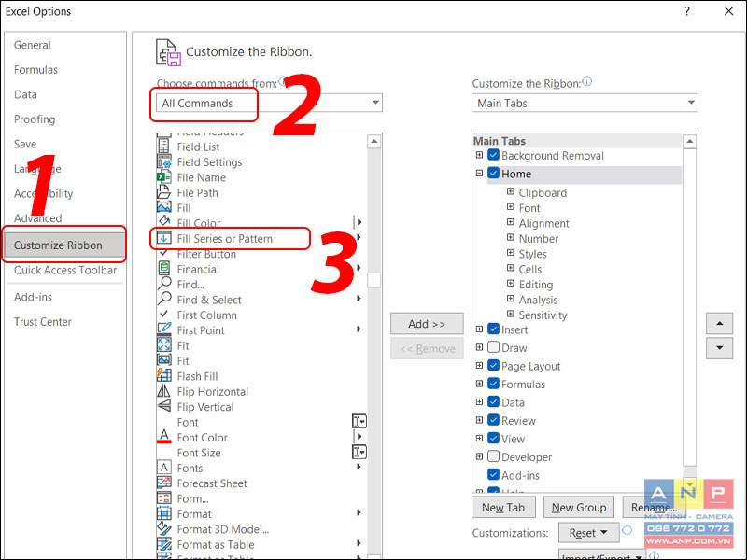Uncheck the Review tab checkbox
The height and width of the screenshot is (560, 747).
(x=494, y=421)
